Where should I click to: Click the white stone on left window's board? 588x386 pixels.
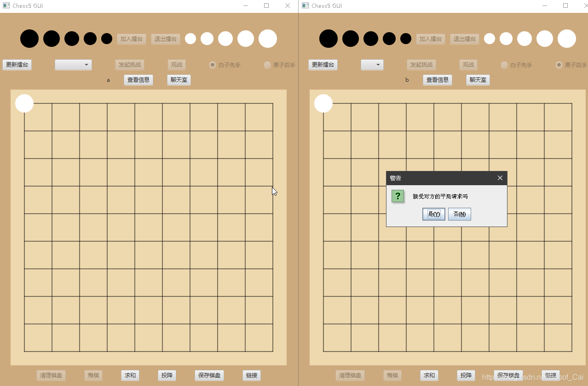click(24, 103)
